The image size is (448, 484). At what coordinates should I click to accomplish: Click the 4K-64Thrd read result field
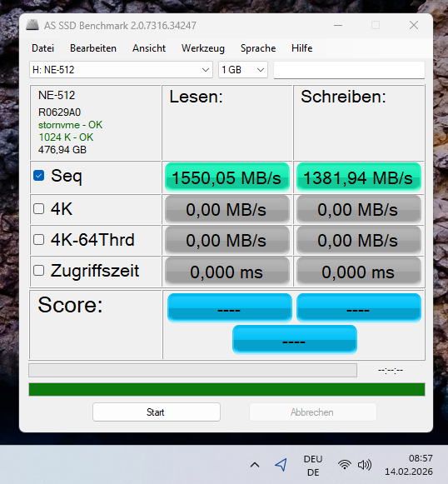227,241
